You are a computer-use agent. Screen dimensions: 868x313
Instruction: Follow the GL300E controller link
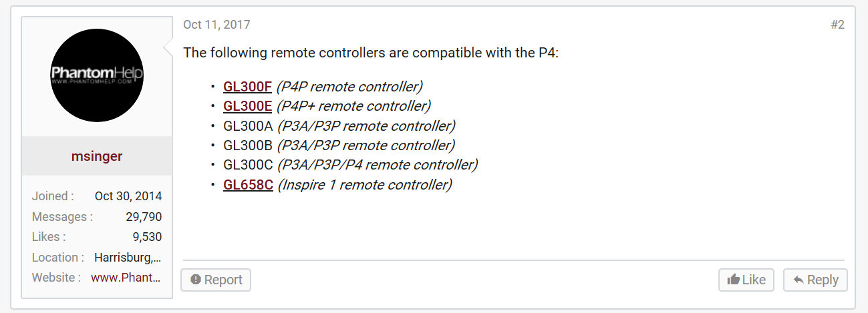tap(247, 106)
